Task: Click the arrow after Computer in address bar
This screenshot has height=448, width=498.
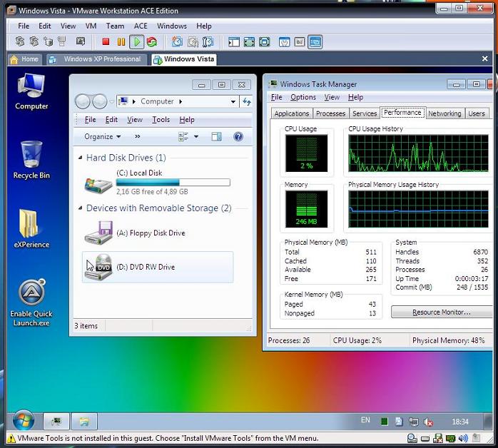Action: pyautogui.click(x=181, y=101)
